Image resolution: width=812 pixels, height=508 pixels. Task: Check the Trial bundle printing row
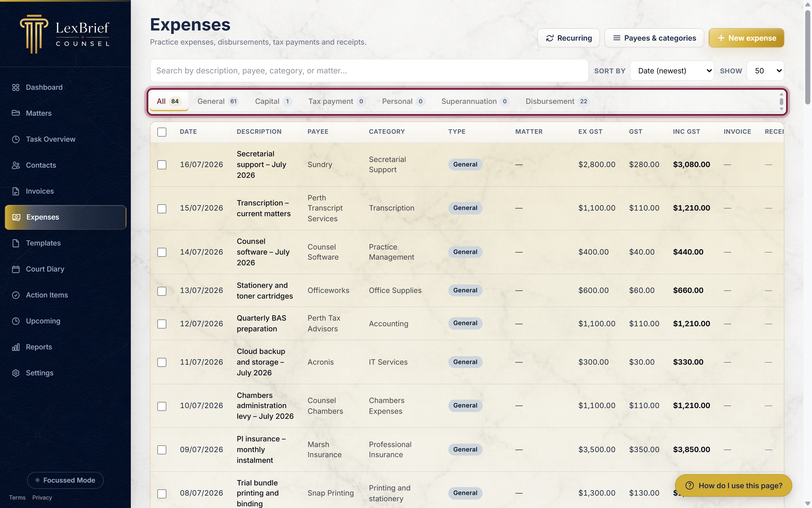162,494
